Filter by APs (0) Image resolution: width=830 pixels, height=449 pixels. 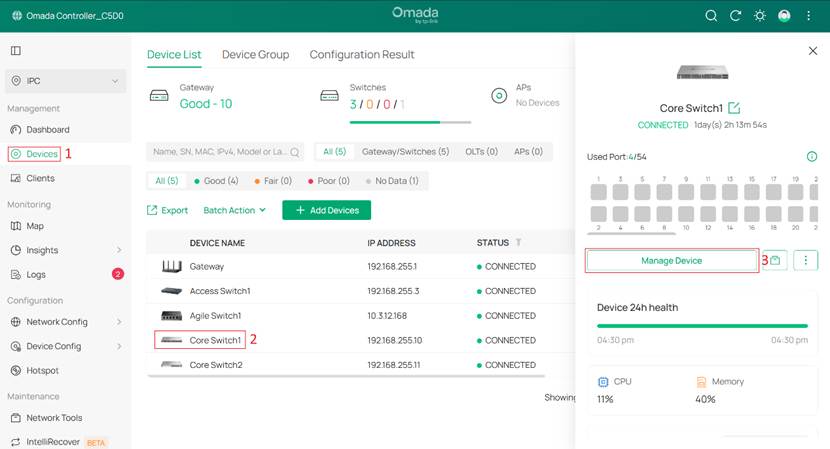coord(528,151)
